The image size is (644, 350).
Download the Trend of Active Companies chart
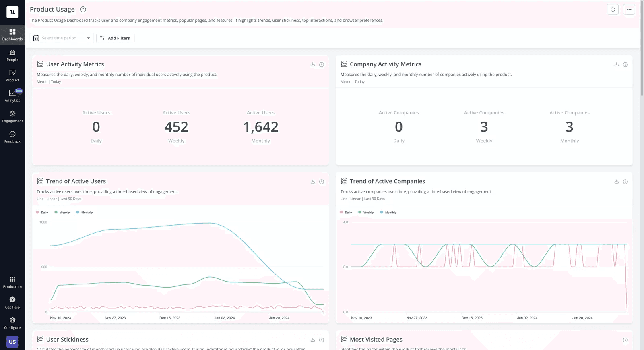616,182
